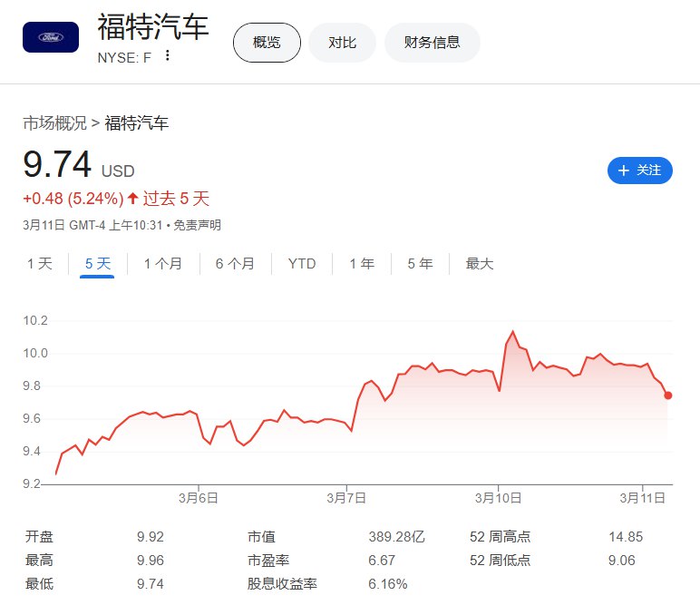The width and height of the screenshot is (700, 605).
Task: Click the 福特汽车 breadcrumb text
Action: (x=136, y=122)
